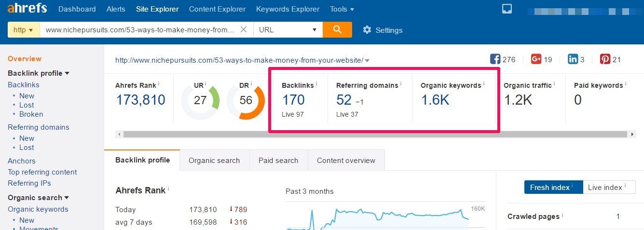Open the inbox notification icon
644x230 pixels.
tap(507, 9)
